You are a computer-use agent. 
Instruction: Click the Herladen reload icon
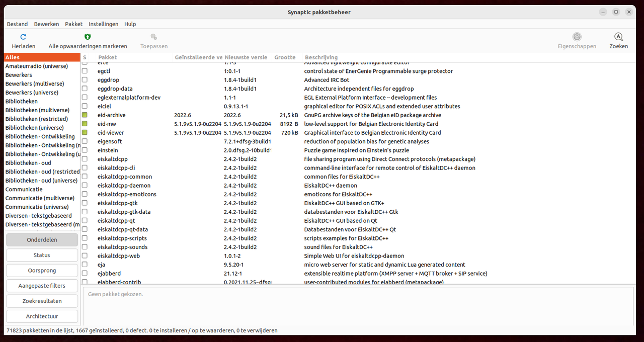tap(23, 37)
